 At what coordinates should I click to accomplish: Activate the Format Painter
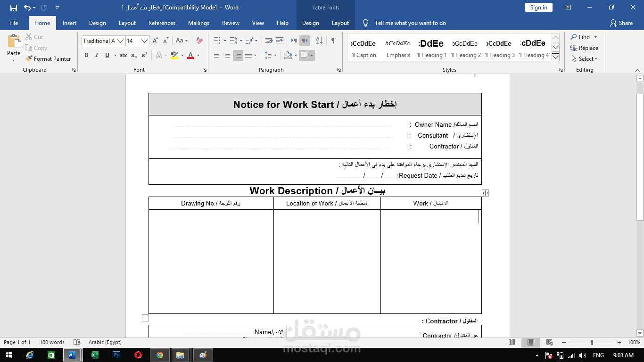[x=48, y=59]
